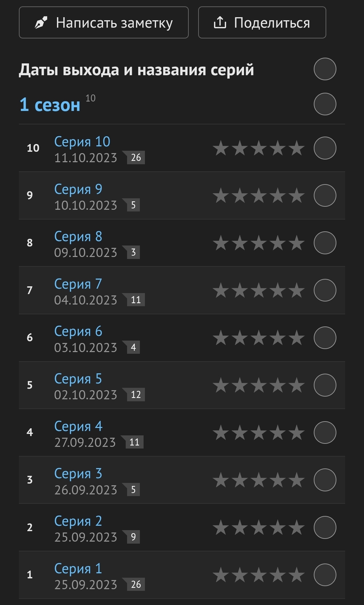364x605 pixels.
Task: Toggle watched circle beside Даты выхода heading
Action: click(x=325, y=69)
